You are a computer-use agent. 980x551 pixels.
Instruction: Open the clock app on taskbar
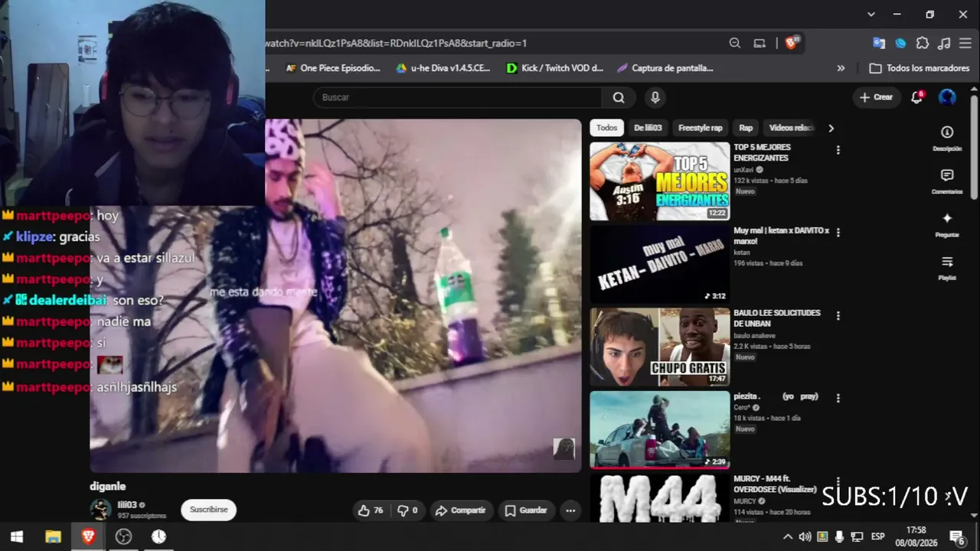[x=158, y=536]
